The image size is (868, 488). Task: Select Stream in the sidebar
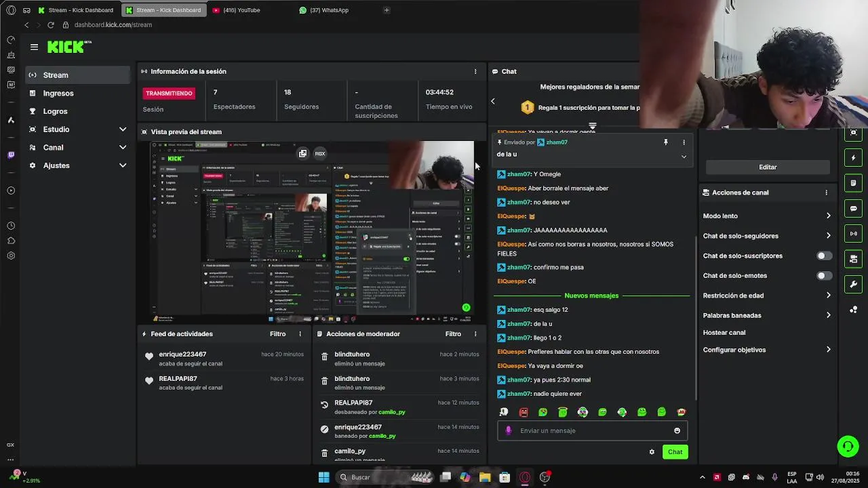point(78,75)
